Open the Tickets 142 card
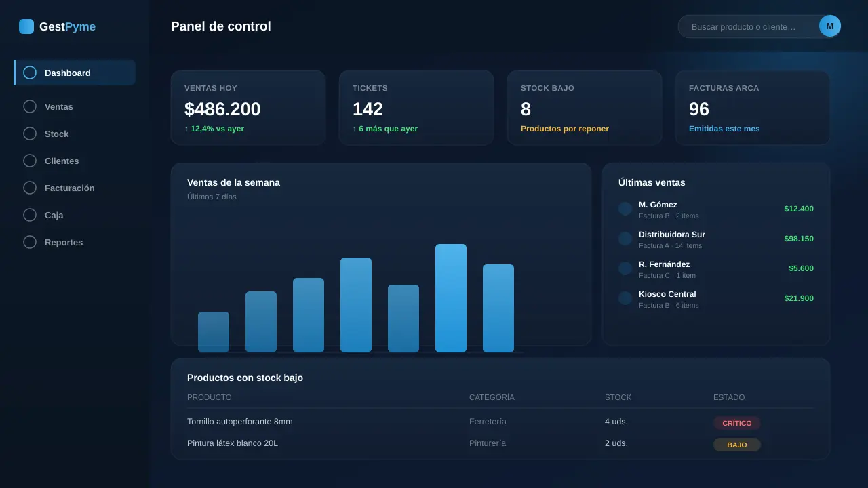Image resolution: width=868 pixels, height=488 pixels. coord(416,108)
